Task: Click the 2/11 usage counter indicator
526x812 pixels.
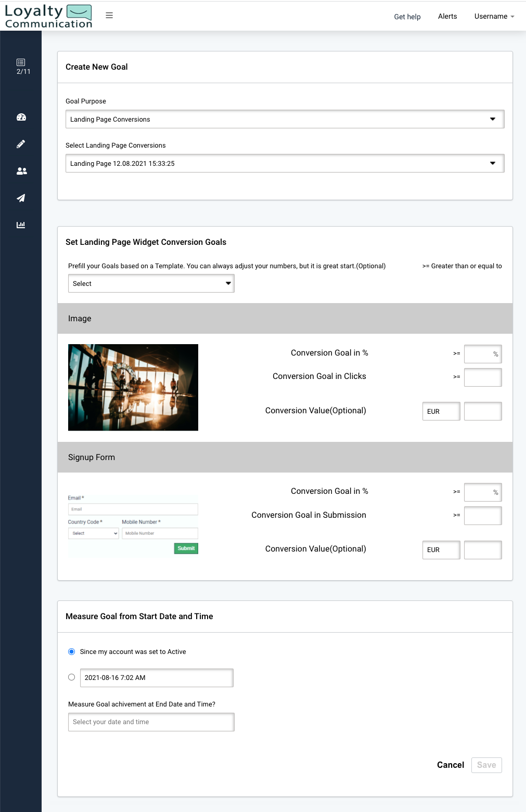Action: coord(22,72)
